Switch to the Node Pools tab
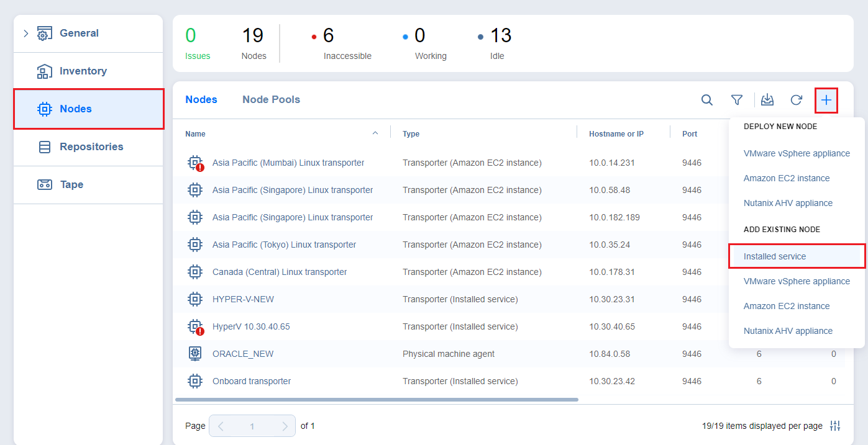868x445 pixels. pyautogui.click(x=271, y=99)
